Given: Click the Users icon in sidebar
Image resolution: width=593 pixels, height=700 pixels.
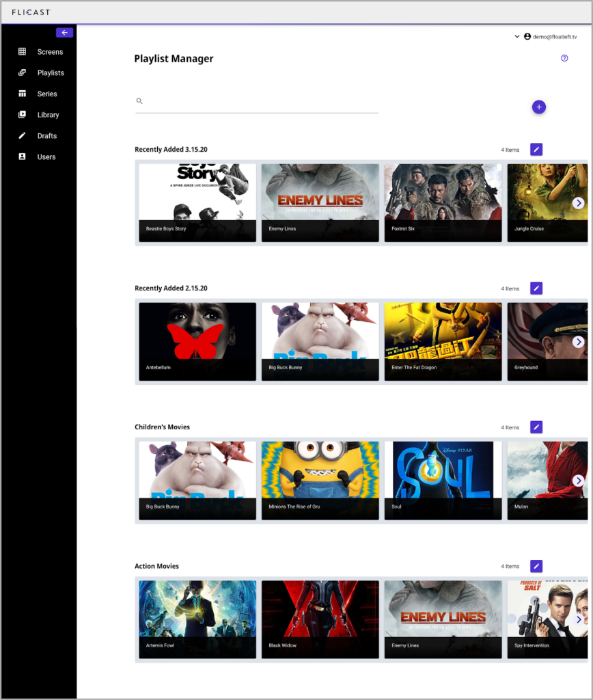Looking at the screenshot, I should click(x=22, y=157).
